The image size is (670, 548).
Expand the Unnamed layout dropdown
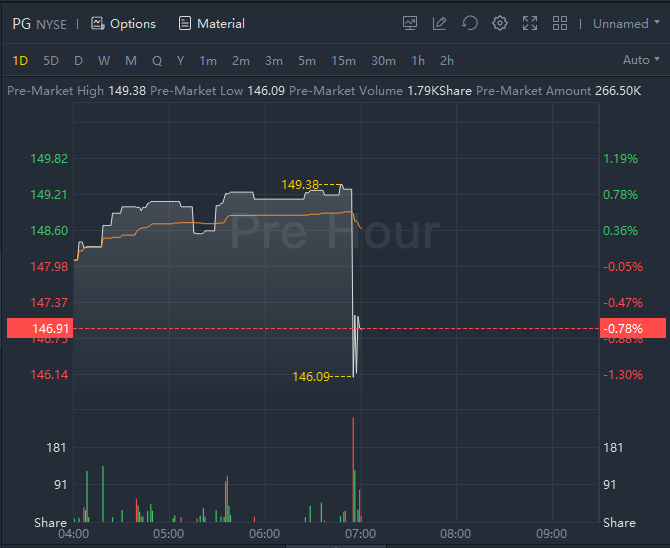click(x=626, y=24)
